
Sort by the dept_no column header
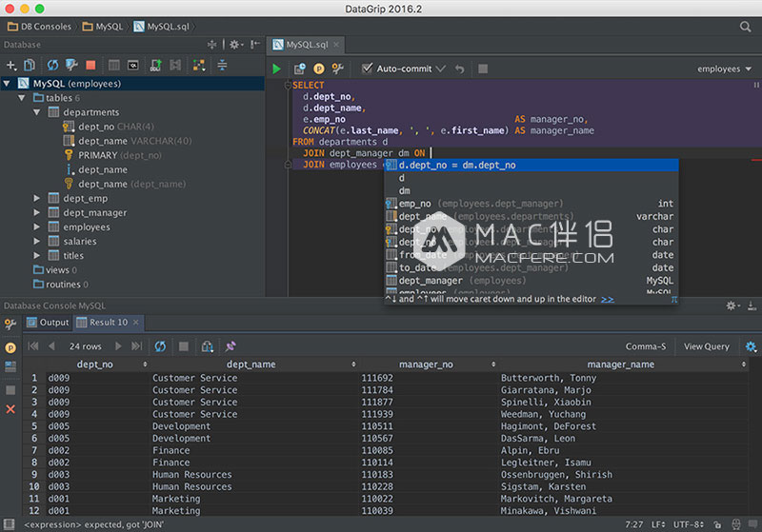pos(94,365)
